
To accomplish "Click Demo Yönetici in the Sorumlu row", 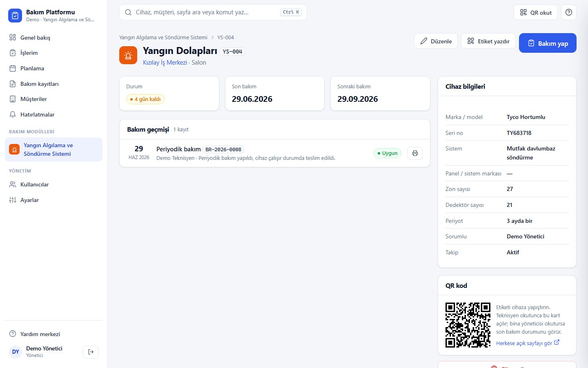I will click(526, 236).
